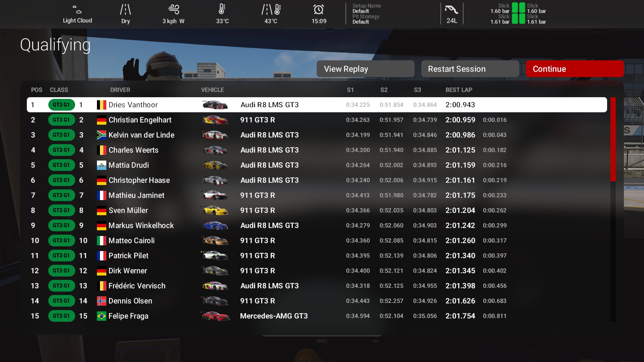Image resolution: width=644 pixels, height=362 pixels.
Task: Click the Norwegian flag beside Dennis Olsen
Action: pos(101,301)
